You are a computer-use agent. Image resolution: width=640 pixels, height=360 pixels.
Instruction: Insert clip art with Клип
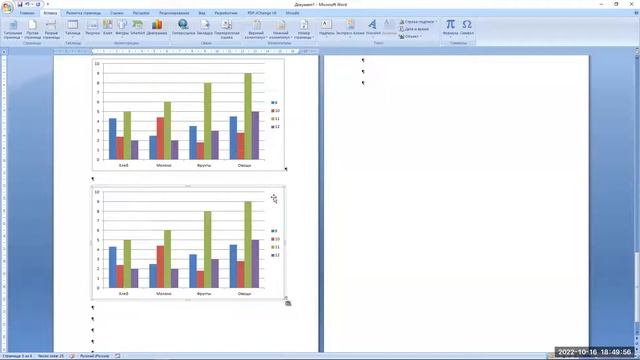point(107,27)
